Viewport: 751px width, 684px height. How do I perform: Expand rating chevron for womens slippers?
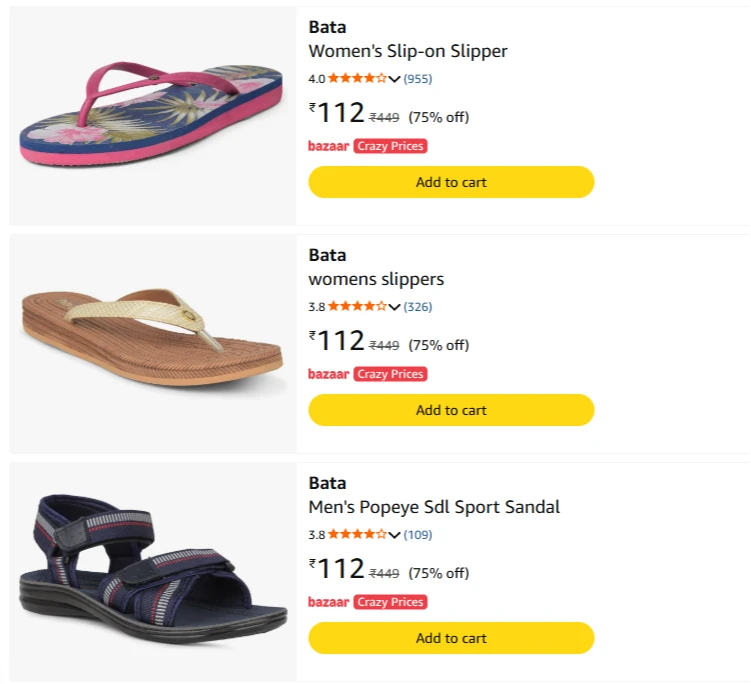[394, 307]
